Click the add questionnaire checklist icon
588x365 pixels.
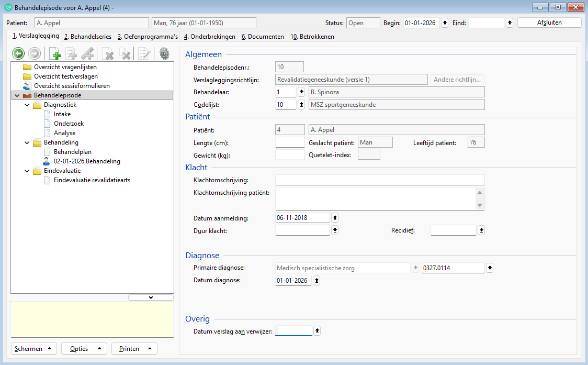click(x=71, y=53)
